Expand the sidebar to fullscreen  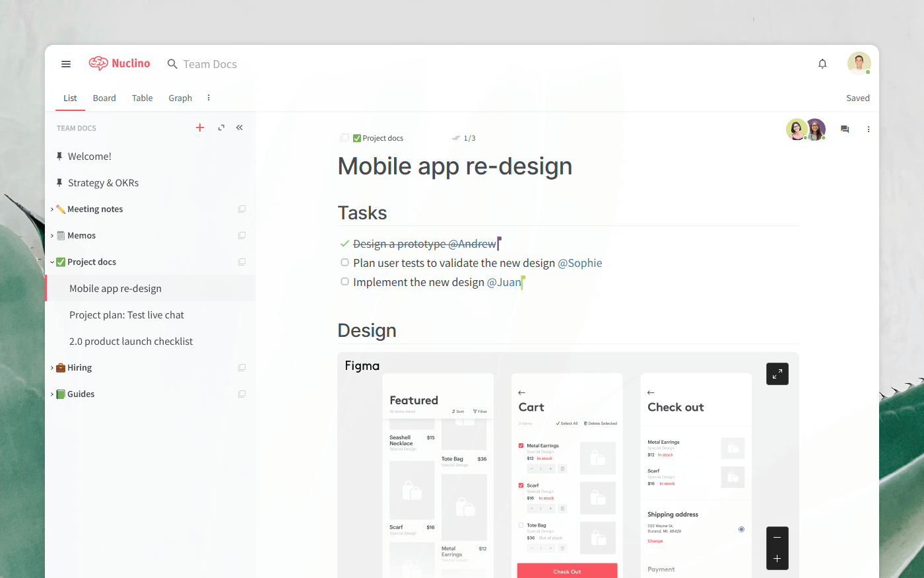click(x=221, y=127)
